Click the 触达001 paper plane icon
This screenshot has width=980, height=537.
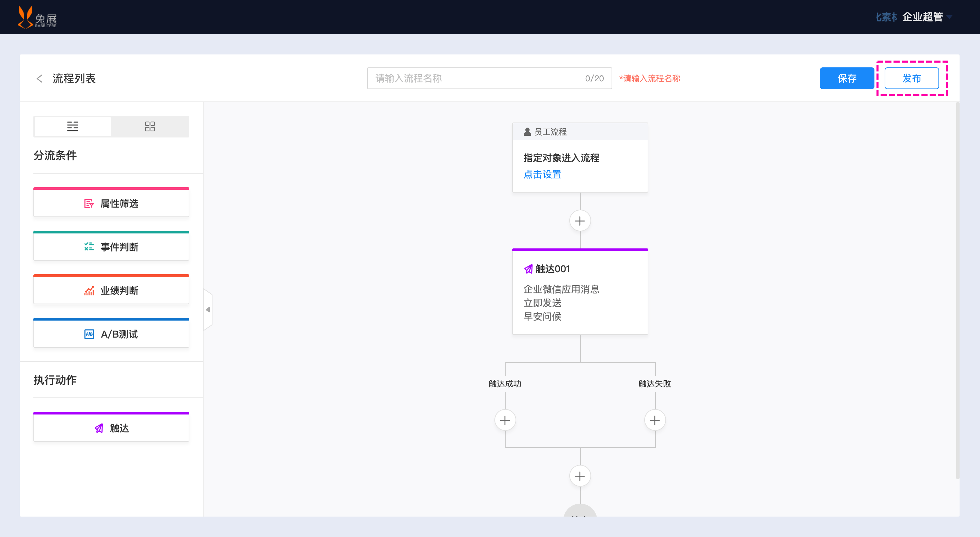(528, 269)
